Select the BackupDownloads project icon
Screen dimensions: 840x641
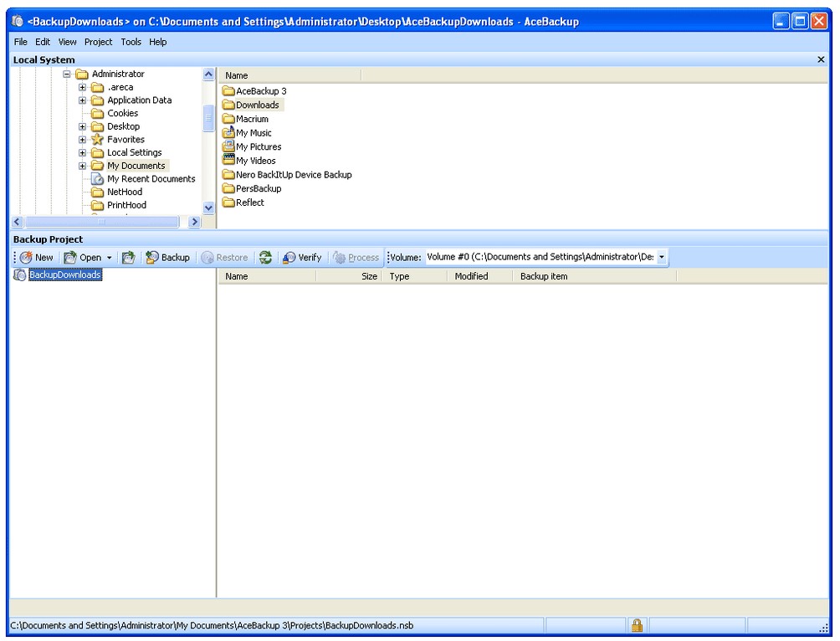20,275
